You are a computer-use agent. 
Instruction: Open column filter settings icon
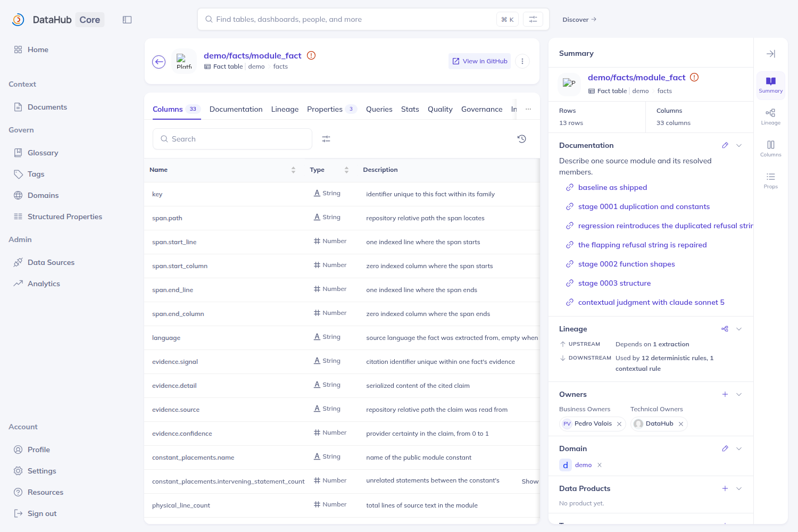coord(326,139)
